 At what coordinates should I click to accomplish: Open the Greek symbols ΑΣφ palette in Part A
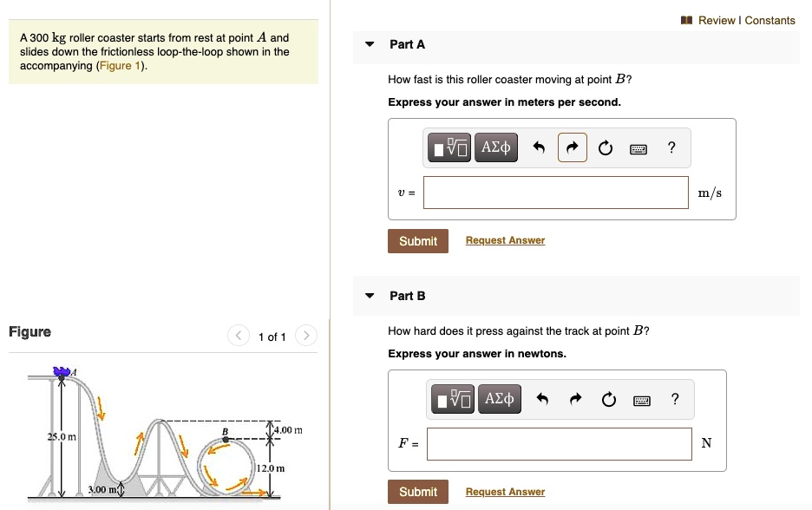(496, 147)
